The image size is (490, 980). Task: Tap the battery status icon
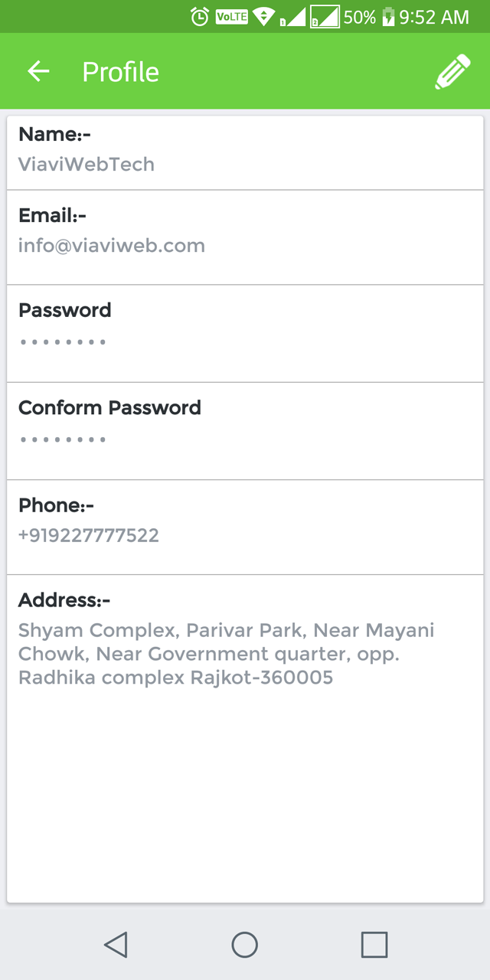(x=388, y=17)
